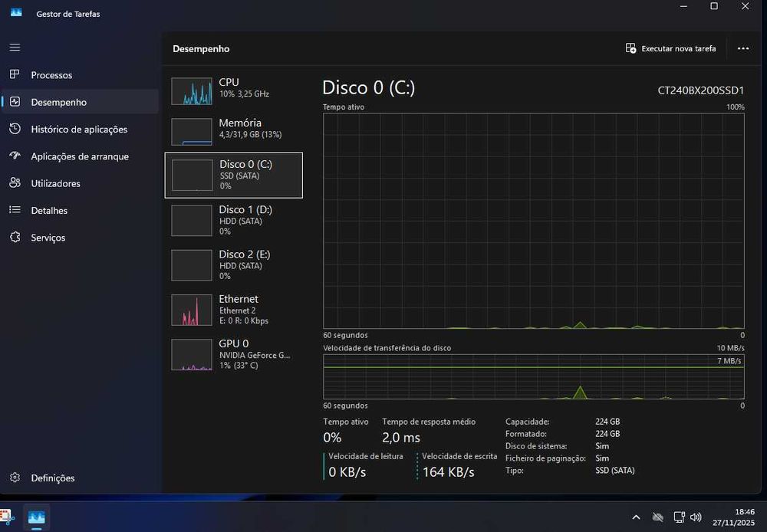Click NVIDIA GeForce G... text

click(x=255, y=356)
